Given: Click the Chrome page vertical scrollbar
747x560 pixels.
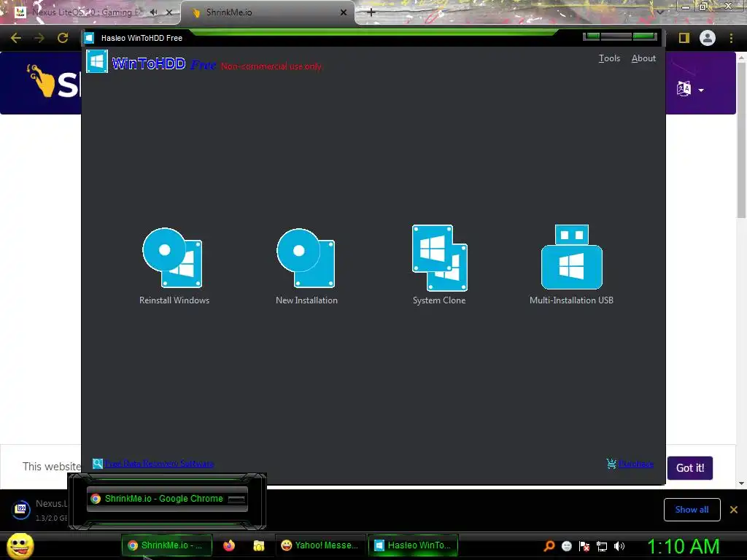Looking at the screenshot, I should (741, 141).
